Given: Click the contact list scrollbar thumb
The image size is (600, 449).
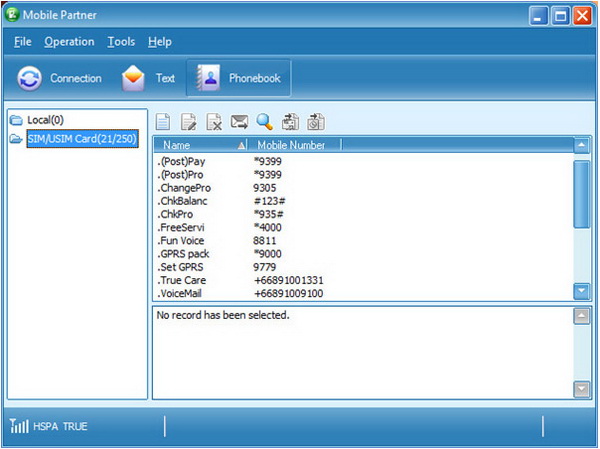Looking at the screenshot, I should [x=582, y=194].
